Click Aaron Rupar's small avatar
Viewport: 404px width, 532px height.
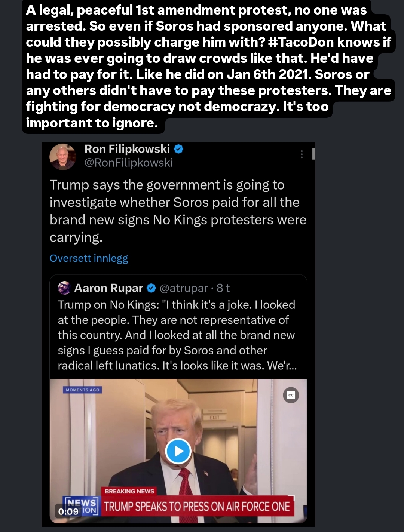[x=64, y=288]
